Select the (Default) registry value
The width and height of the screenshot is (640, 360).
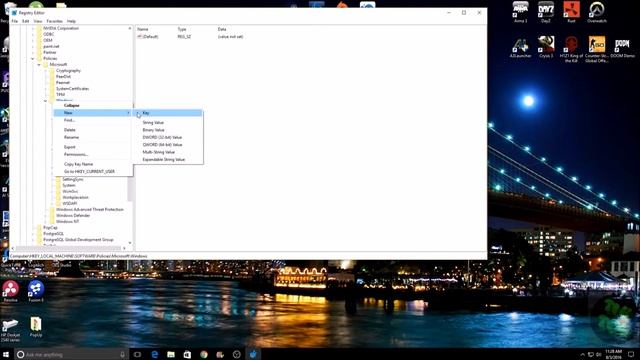[148, 37]
